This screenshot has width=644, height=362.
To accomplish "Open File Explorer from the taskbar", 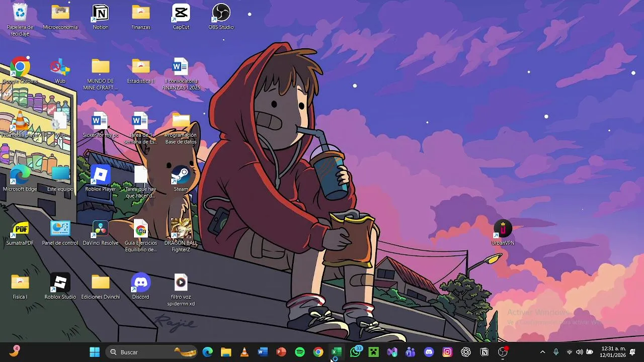I will click(x=226, y=352).
